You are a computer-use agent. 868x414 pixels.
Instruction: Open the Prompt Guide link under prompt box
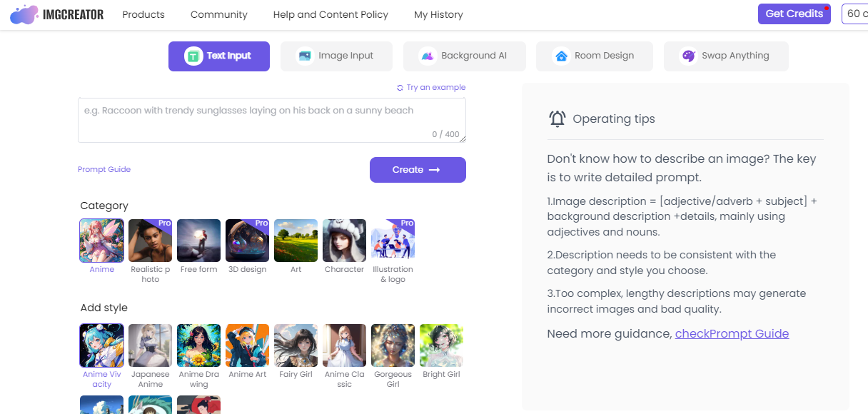104,170
